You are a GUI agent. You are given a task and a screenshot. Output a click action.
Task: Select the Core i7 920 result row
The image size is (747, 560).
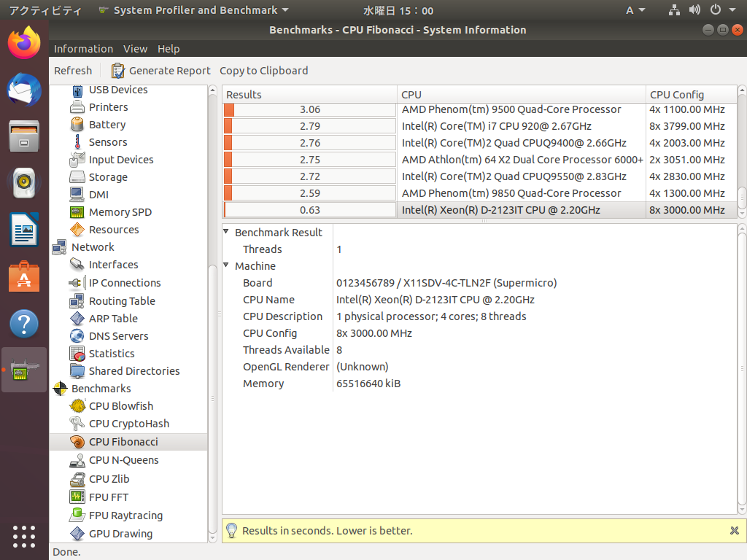[x=480, y=126]
